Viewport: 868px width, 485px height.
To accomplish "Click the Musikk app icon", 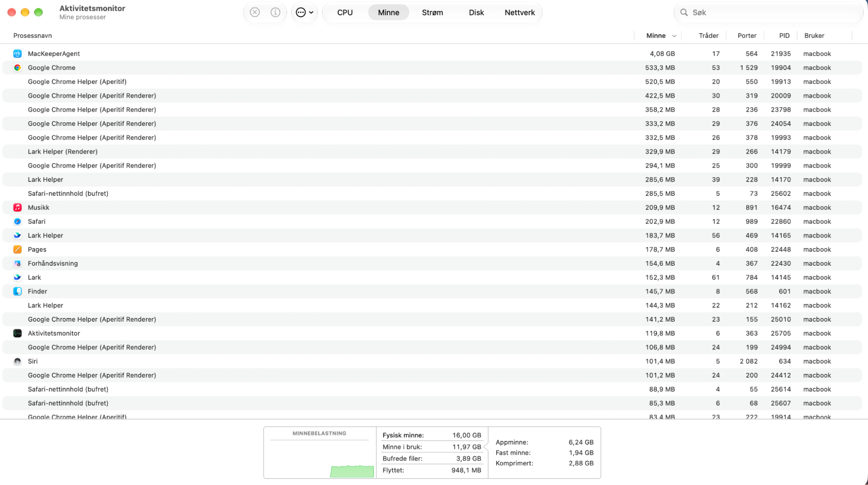I will pos(17,207).
